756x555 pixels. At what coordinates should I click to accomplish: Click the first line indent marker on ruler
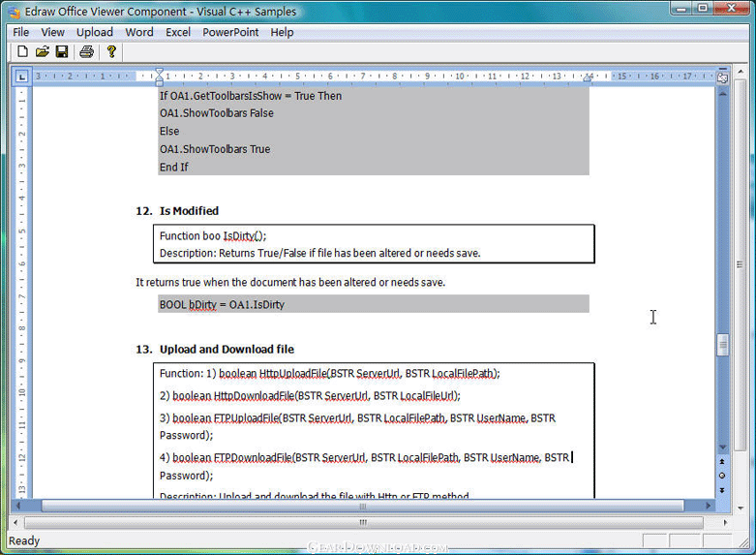click(159, 72)
